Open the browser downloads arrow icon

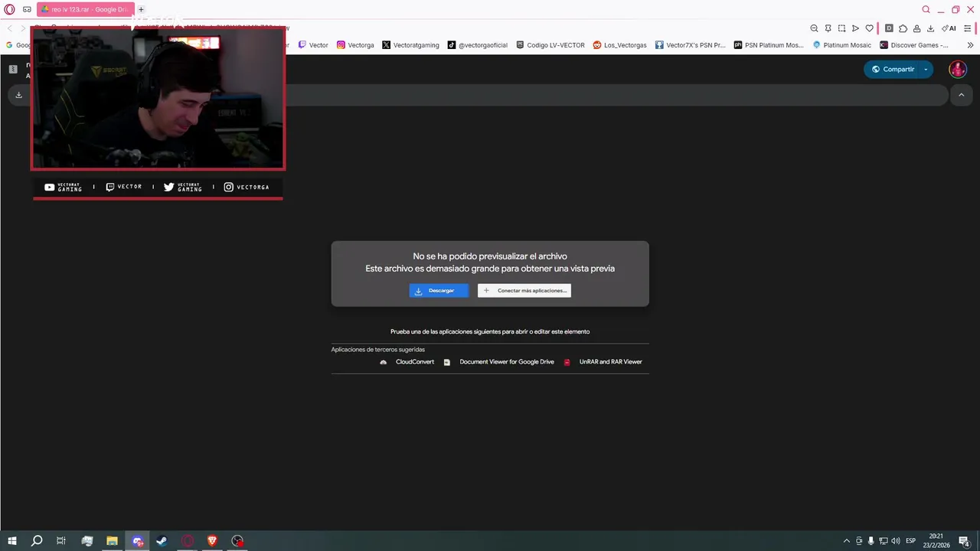(930, 28)
